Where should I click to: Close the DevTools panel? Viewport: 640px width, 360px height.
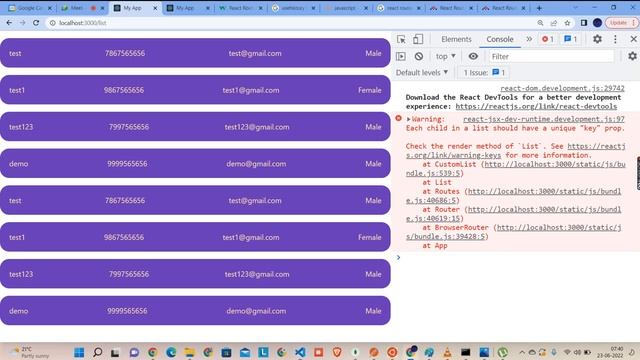633,39
